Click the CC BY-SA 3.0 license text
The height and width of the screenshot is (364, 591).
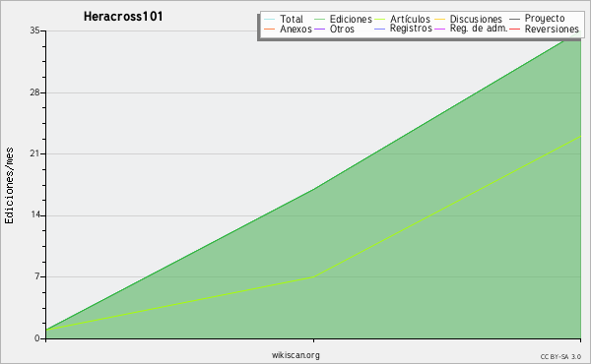tap(560, 356)
